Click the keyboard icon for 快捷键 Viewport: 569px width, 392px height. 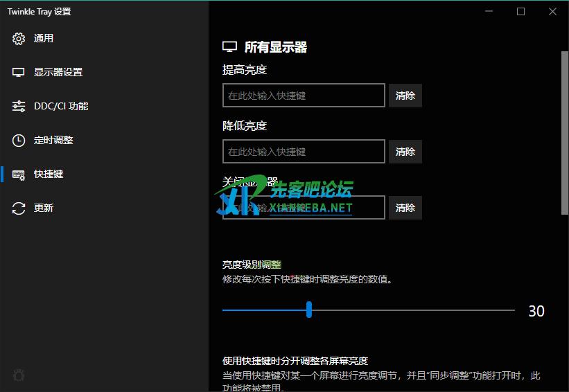point(19,175)
